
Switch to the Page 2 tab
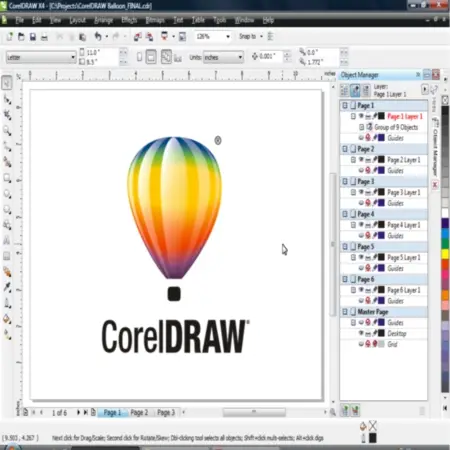click(139, 413)
